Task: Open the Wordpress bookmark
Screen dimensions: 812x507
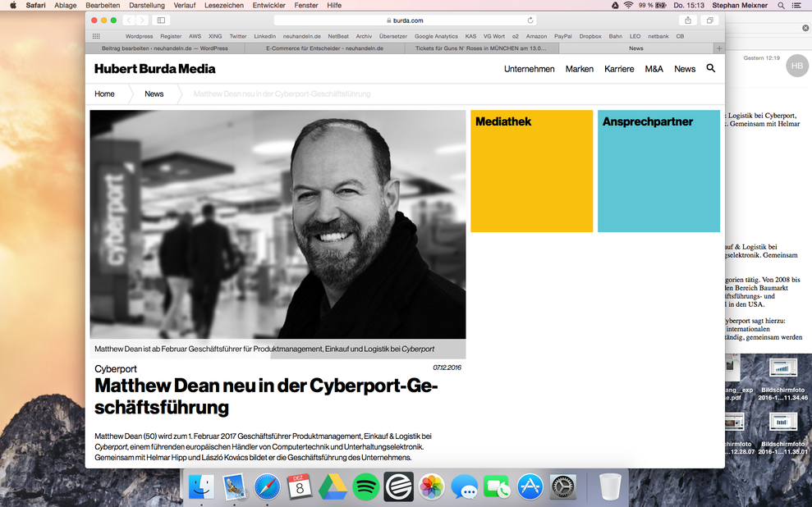Action: coord(139,36)
